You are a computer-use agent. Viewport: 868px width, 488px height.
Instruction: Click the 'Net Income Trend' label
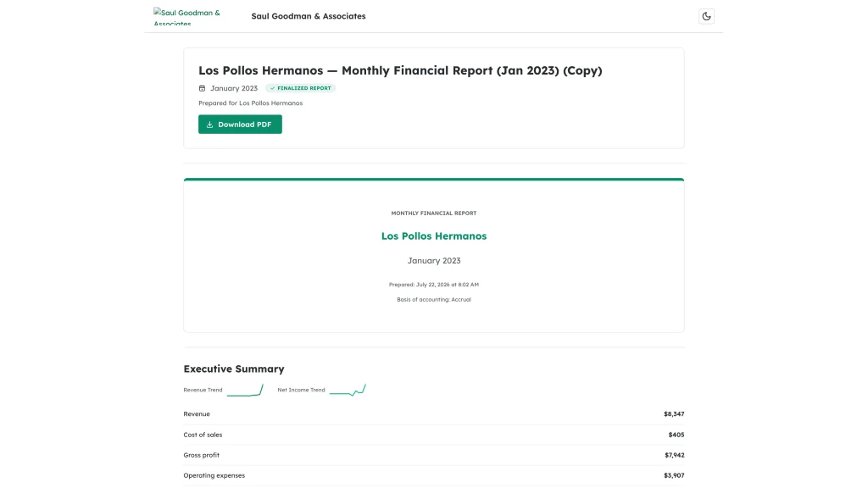tap(301, 390)
